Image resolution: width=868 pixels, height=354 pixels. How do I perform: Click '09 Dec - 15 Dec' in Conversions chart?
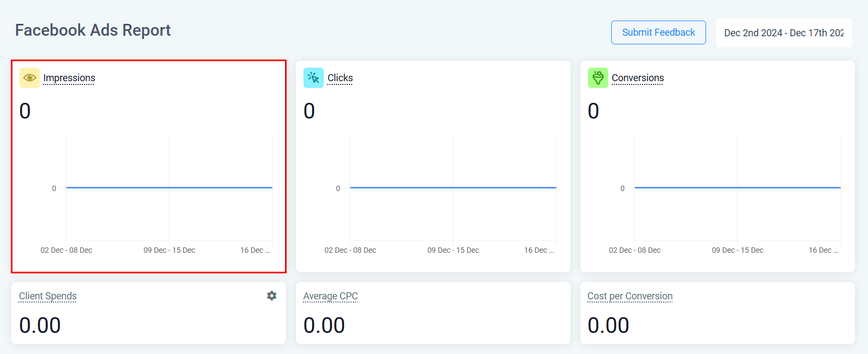(737, 250)
